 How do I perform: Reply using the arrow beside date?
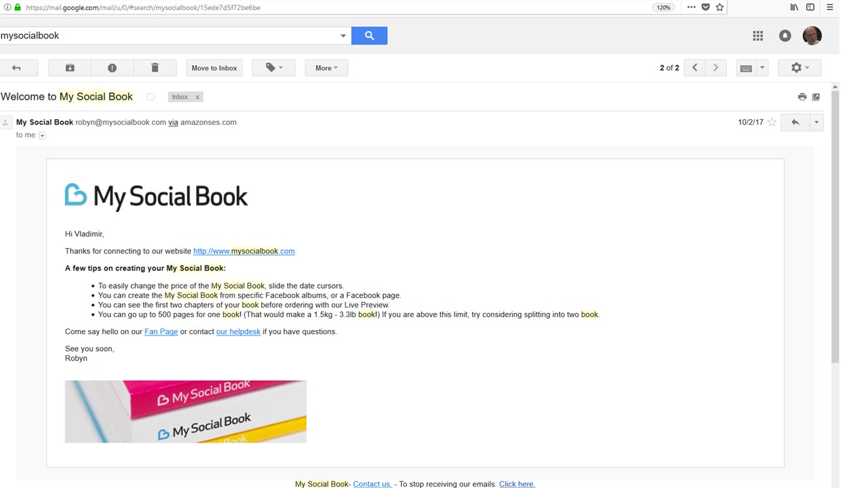point(795,123)
